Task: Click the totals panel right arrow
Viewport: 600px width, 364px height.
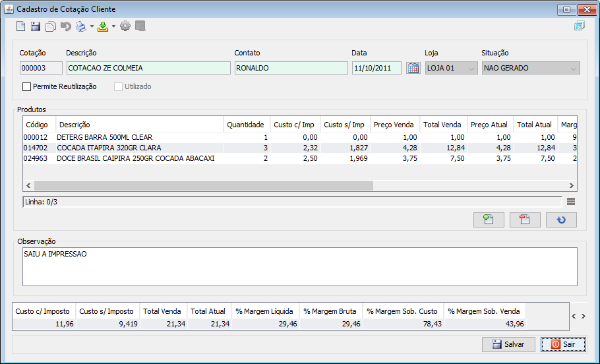Action: [583, 316]
